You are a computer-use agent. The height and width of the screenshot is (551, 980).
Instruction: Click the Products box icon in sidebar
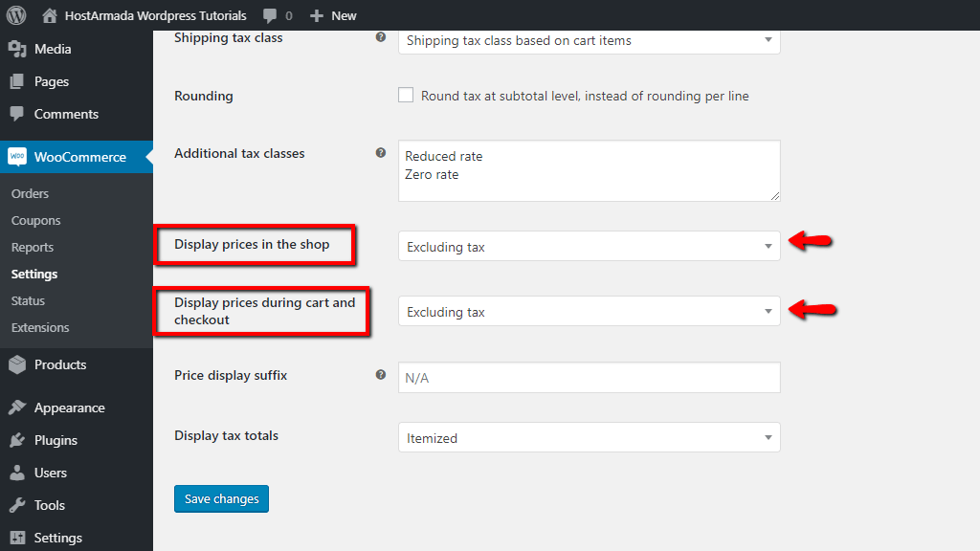pos(17,364)
